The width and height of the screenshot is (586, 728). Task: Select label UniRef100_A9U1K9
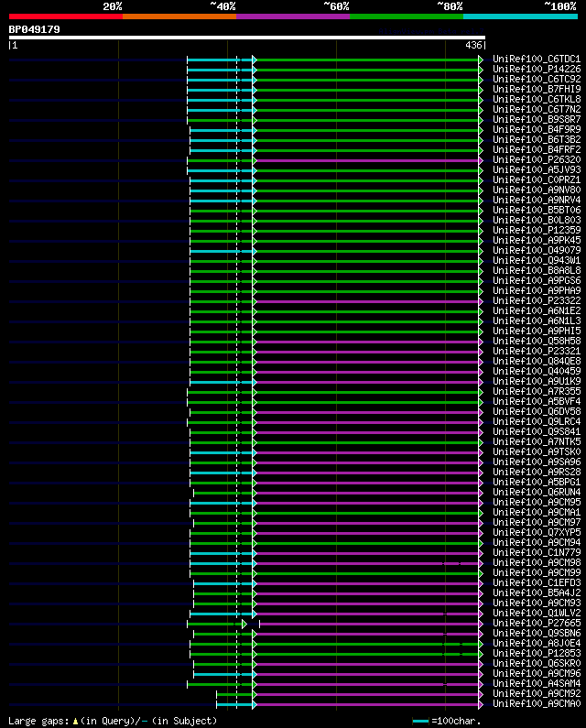[537, 382]
